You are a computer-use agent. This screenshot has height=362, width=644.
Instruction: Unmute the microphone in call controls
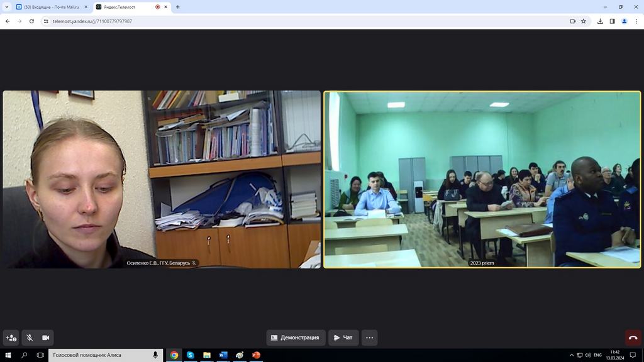pos(29,337)
